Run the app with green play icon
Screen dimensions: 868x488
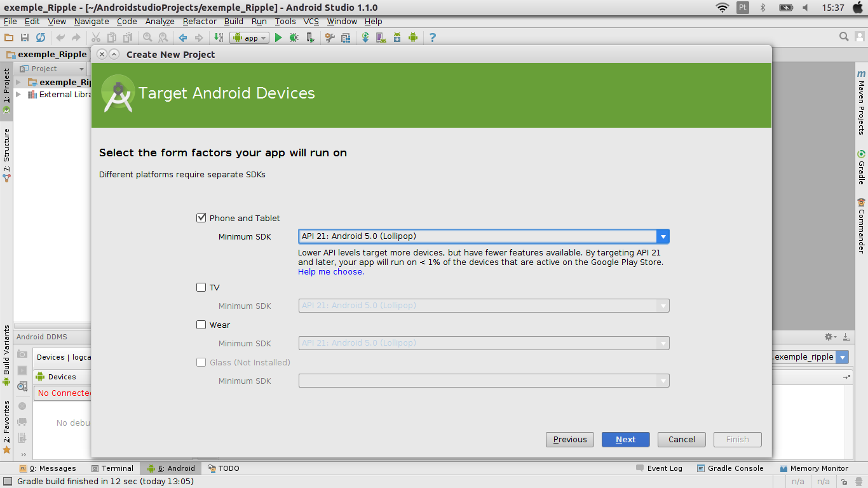(278, 37)
